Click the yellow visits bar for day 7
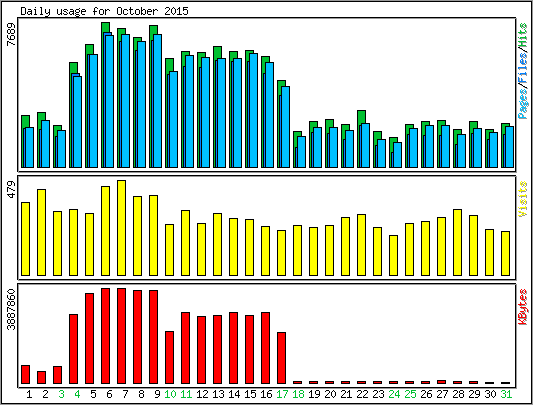Screen dimensions: 533x405 click(x=121, y=228)
